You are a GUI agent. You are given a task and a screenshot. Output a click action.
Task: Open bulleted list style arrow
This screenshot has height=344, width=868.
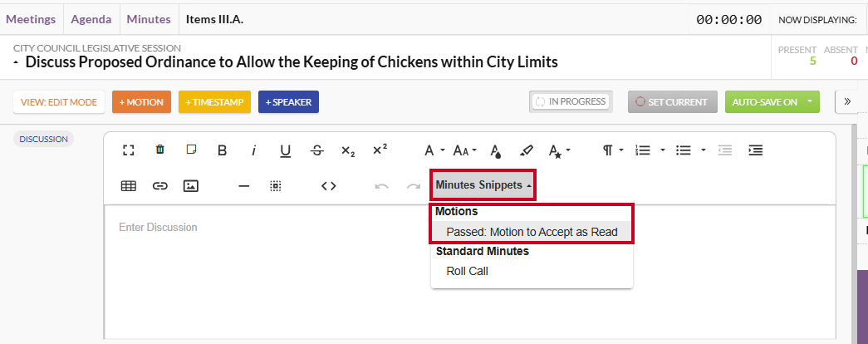click(703, 150)
